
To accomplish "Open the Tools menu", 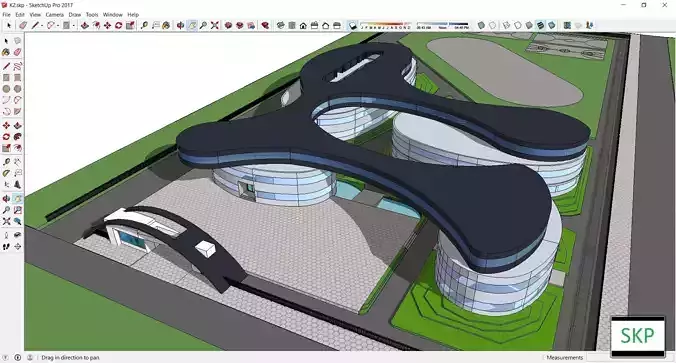I will tap(92, 15).
